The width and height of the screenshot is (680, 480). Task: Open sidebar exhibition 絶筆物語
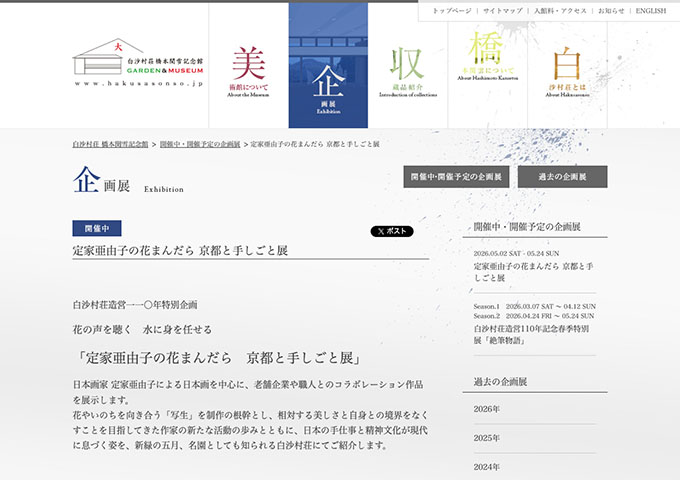point(531,334)
